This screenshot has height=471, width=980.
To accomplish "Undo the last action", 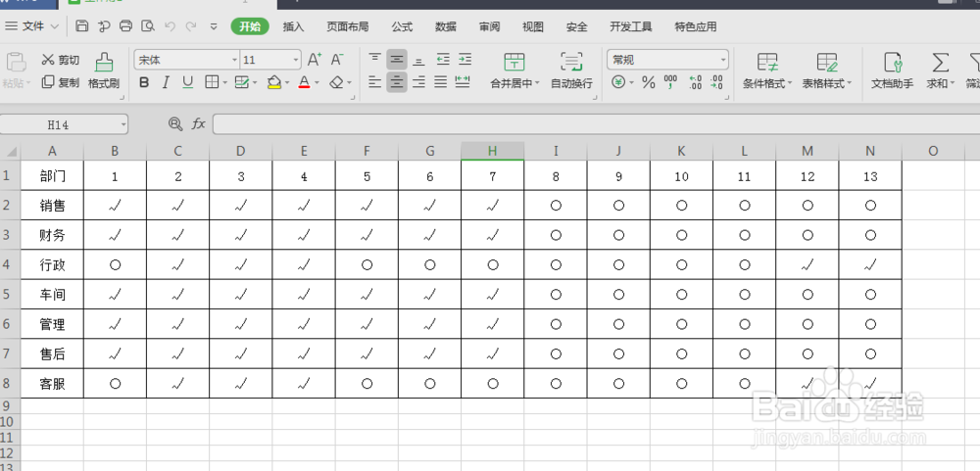I will click(170, 26).
